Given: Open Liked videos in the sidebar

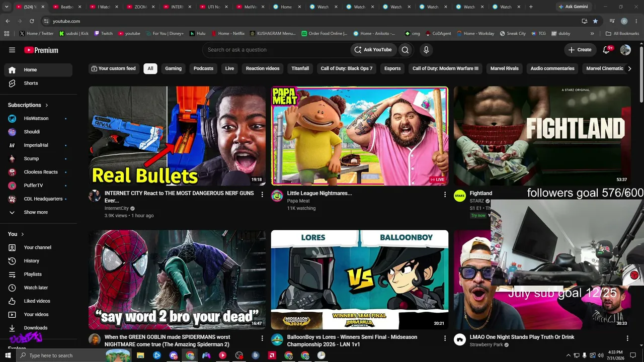Looking at the screenshot, I should (x=38, y=301).
